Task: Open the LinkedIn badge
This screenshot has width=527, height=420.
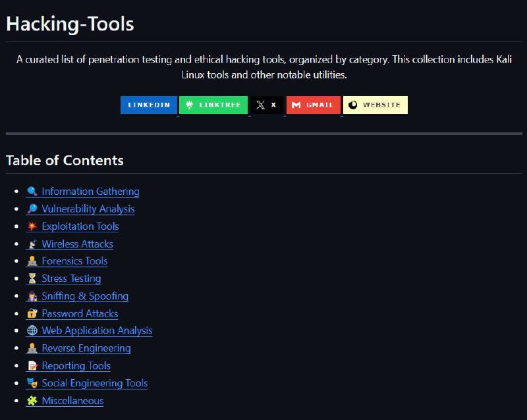Action: coord(148,104)
